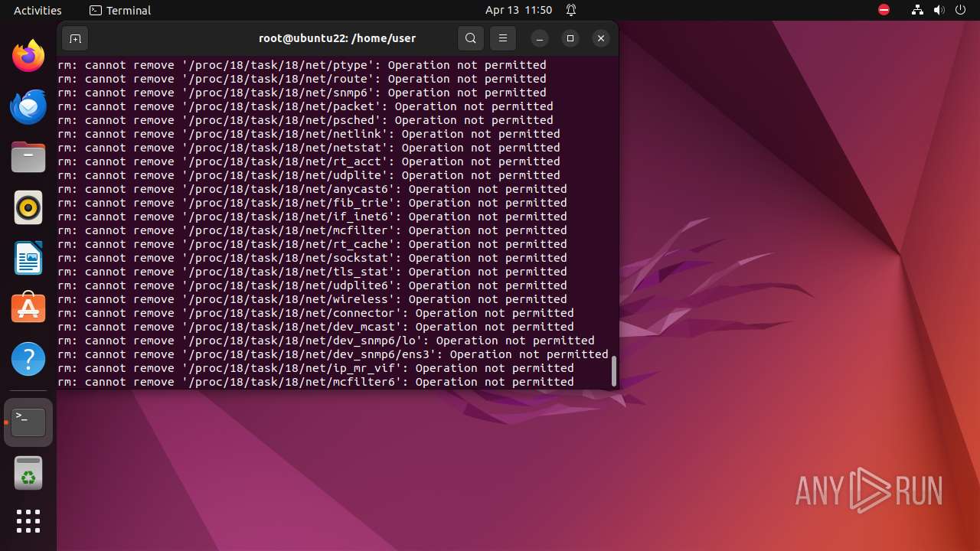Click the line containing 'dev_snmp6/ens3'

333,354
